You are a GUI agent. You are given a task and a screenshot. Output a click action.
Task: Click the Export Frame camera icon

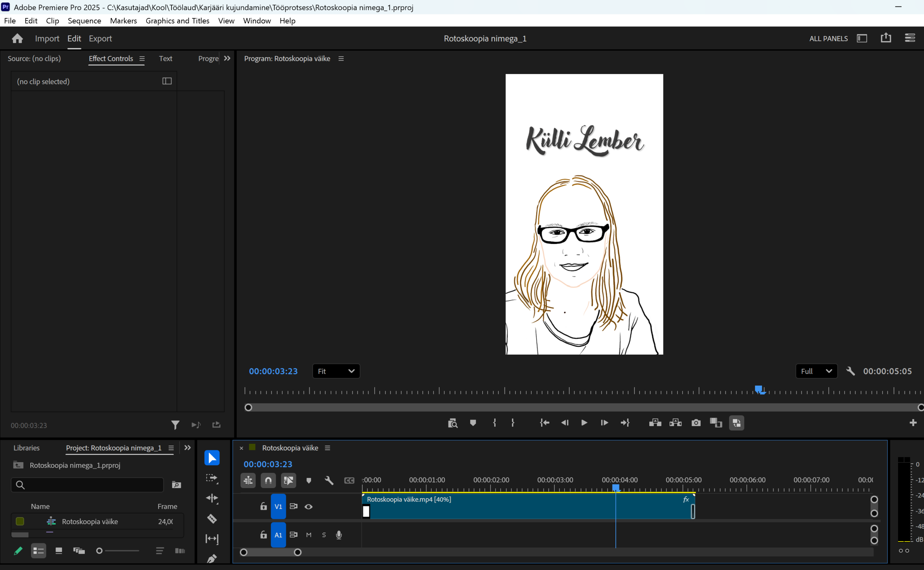pyautogui.click(x=696, y=422)
